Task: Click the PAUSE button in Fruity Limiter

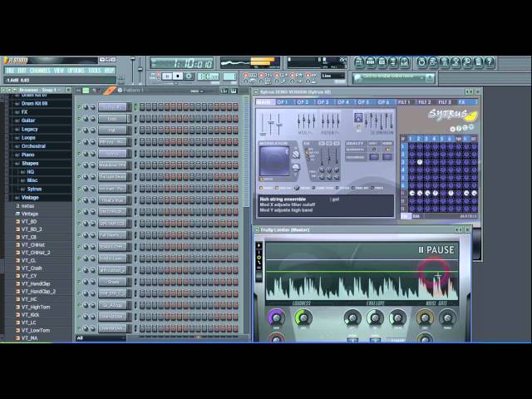Action: (436, 250)
